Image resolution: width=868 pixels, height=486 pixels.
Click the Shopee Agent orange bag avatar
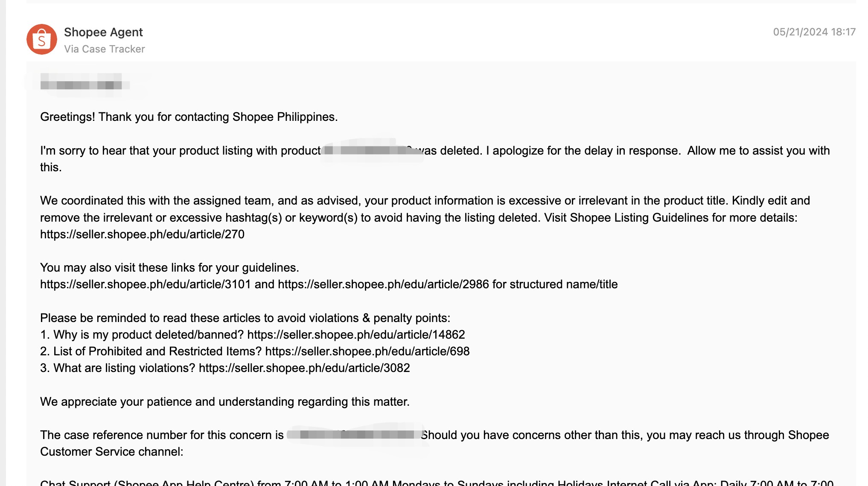pyautogui.click(x=42, y=39)
